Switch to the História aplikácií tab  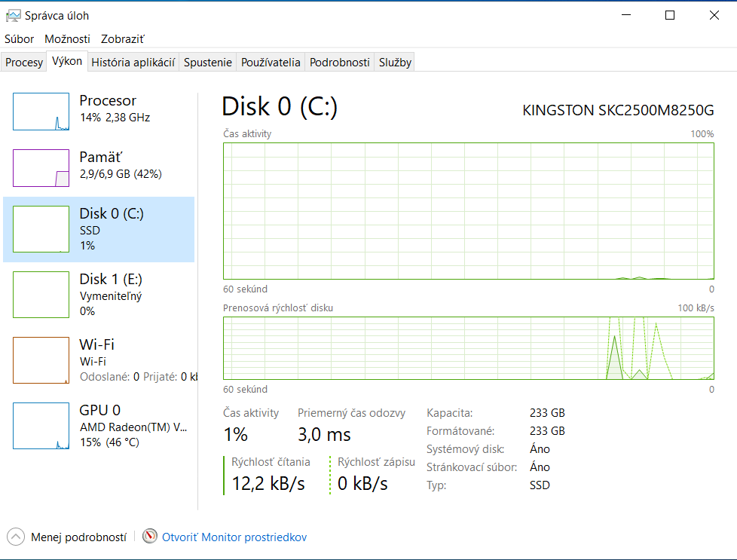coord(133,63)
